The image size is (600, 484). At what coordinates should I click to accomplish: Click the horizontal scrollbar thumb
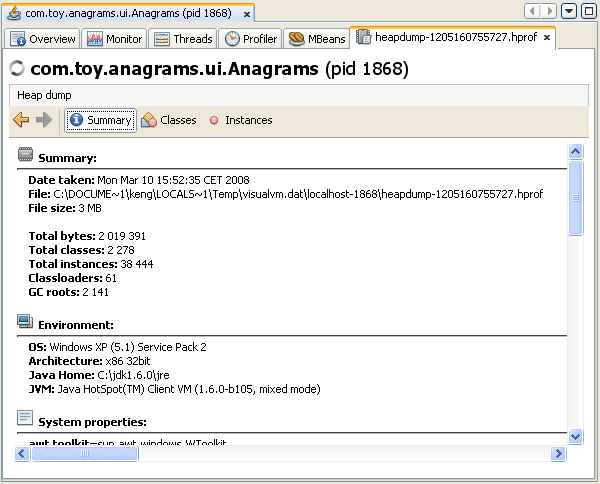tap(101, 454)
